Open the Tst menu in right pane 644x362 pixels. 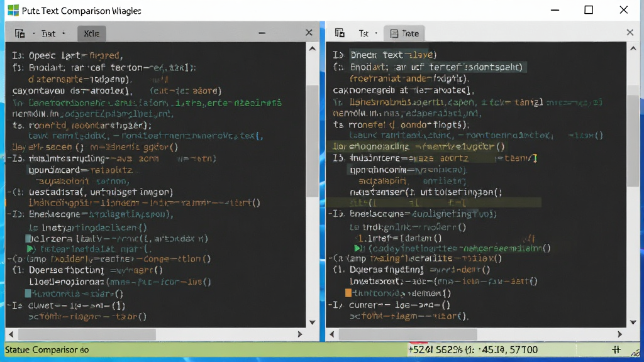click(364, 34)
